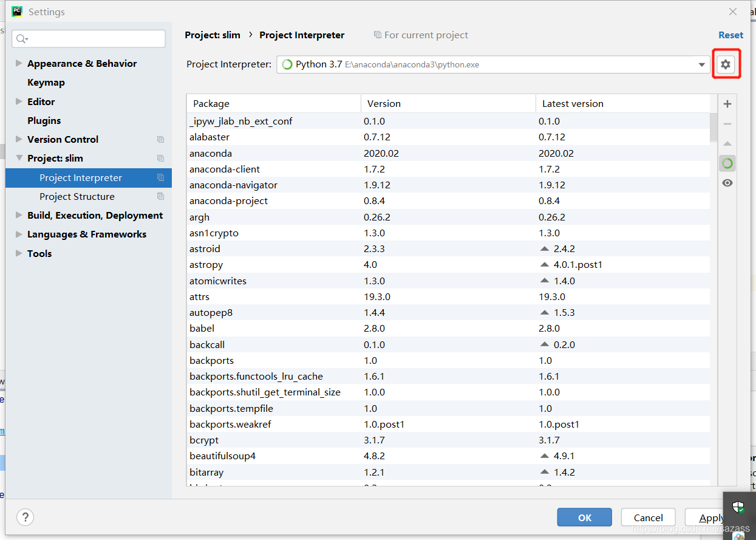Open Keymap settings page

tap(46, 83)
